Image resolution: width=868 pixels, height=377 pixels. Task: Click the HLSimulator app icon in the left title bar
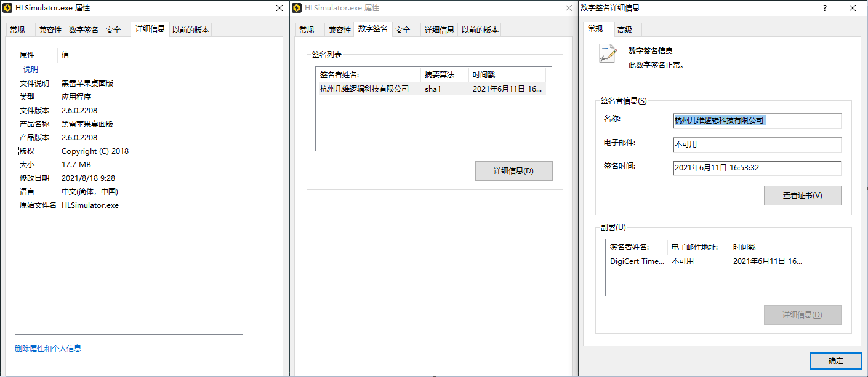(8, 8)
